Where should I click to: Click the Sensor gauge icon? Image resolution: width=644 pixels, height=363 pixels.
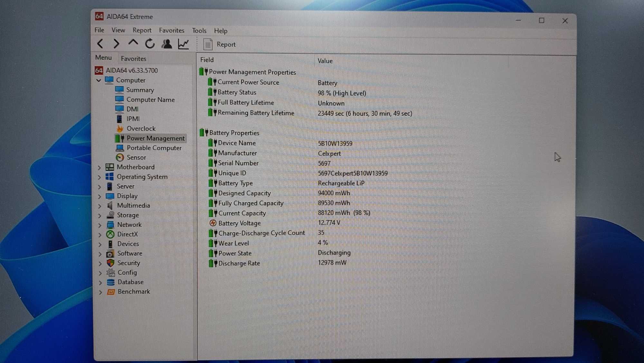click(x=120, y=157)
